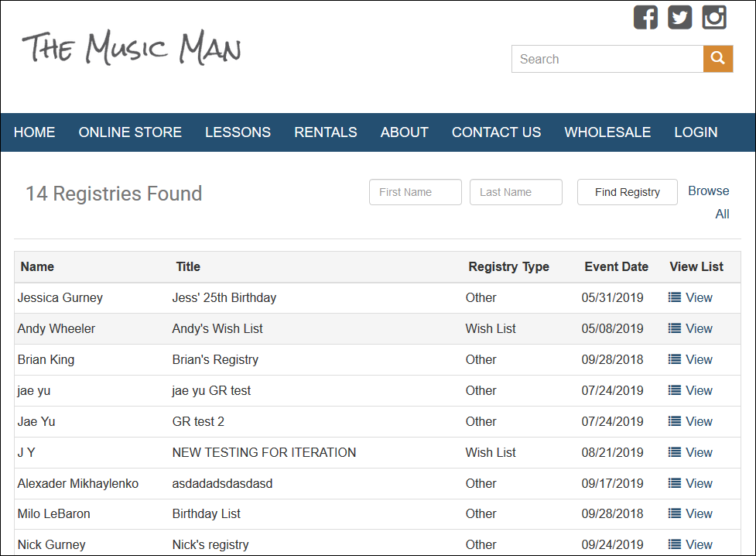Click Wish List type in J Y row

491,452
